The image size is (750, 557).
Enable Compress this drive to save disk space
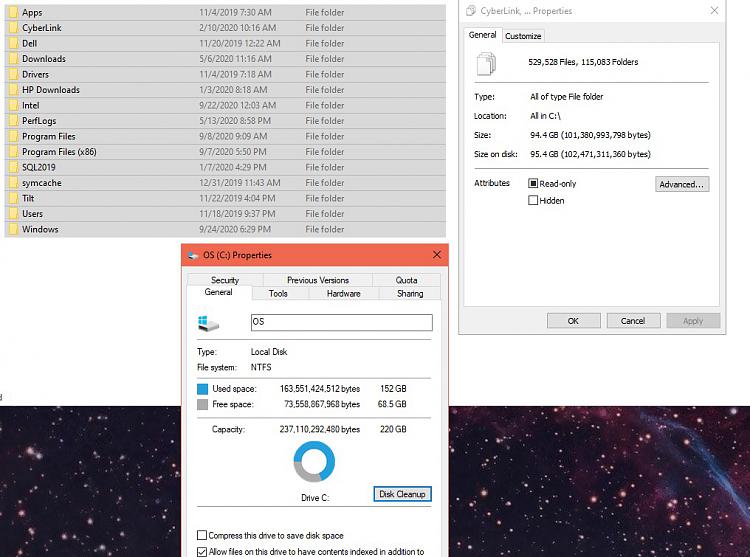point(202,535)
